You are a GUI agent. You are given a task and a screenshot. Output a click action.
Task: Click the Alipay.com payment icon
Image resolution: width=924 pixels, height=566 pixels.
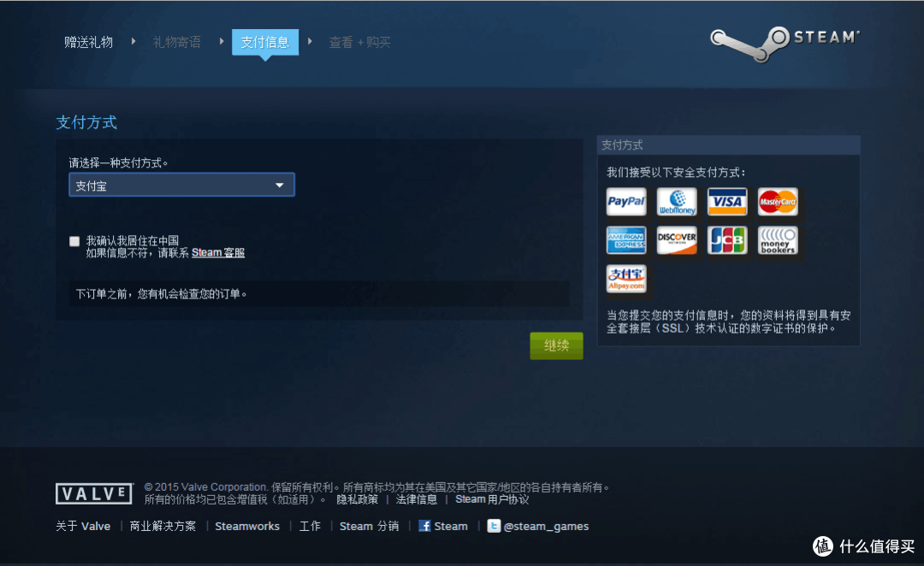(x=625, y=279)
